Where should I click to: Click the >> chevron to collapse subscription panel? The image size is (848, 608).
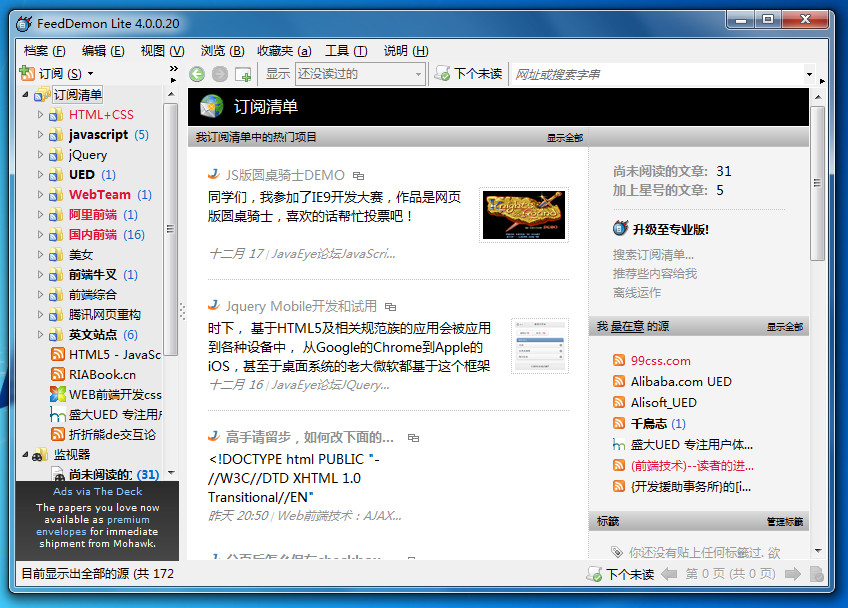click(x=173, y=69)
